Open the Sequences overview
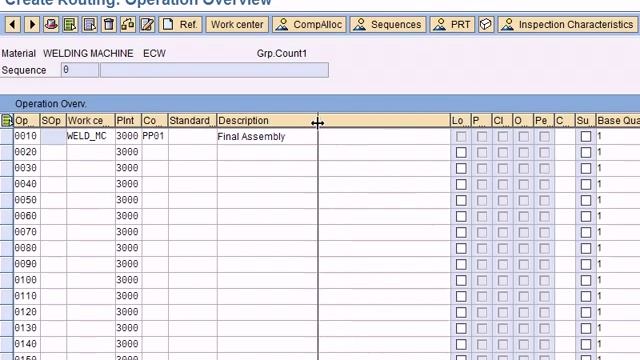The width and height of the screenshot is (640, 360). coord(388,24)
